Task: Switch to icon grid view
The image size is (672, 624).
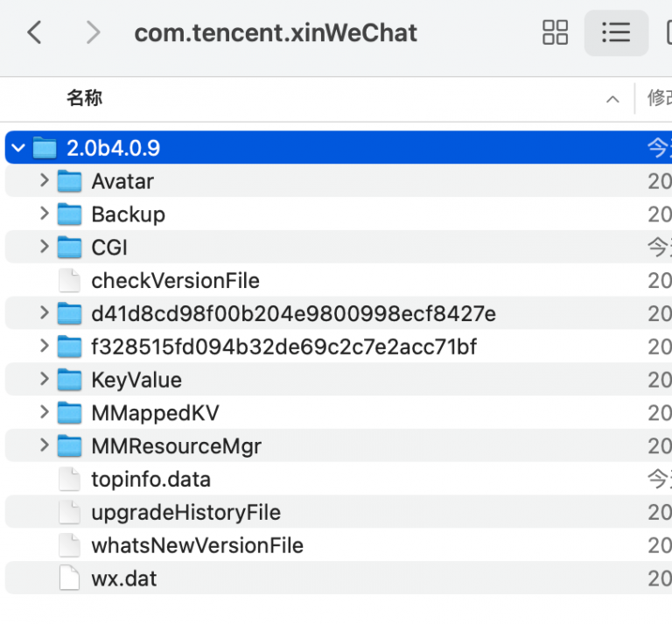Action: (556, 33)
